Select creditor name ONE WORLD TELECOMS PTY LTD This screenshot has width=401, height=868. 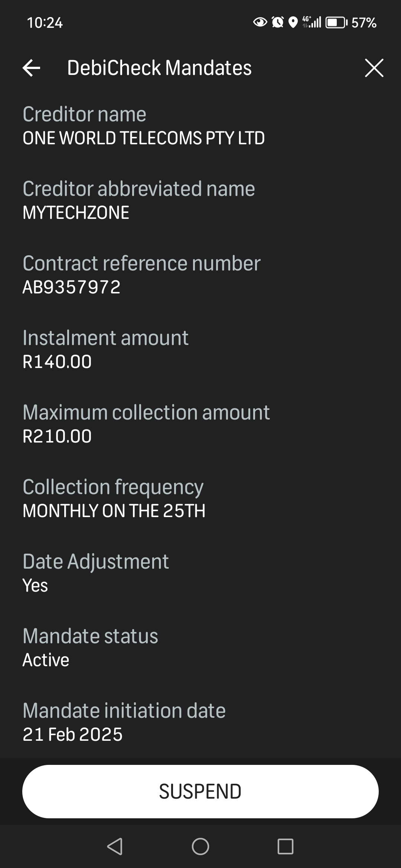tap(144, 138)
